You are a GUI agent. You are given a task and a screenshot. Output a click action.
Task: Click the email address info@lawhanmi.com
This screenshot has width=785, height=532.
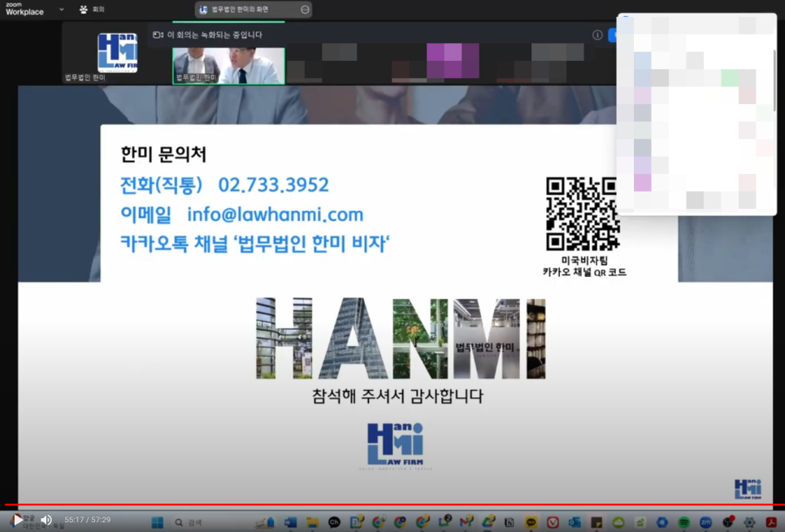click(275, 214)
